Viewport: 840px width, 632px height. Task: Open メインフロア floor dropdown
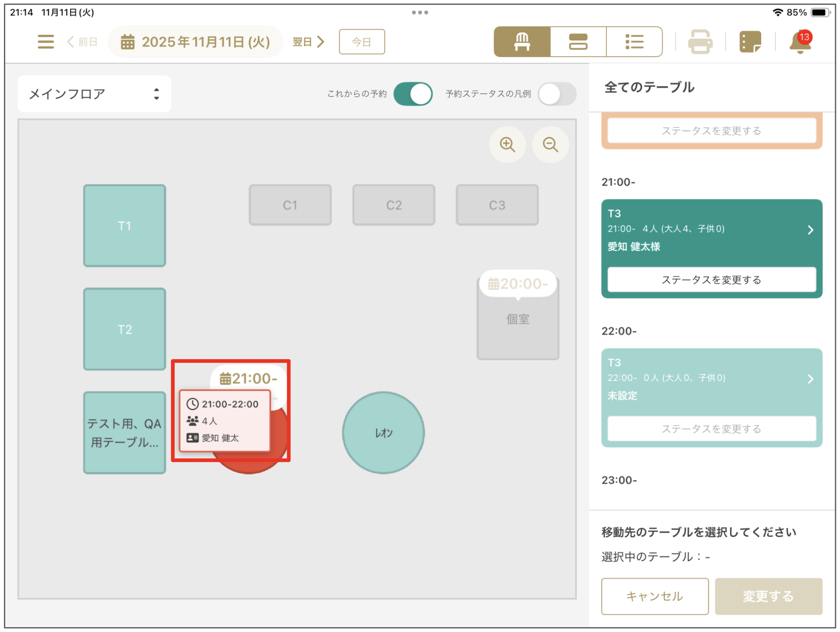pos(94,94)
